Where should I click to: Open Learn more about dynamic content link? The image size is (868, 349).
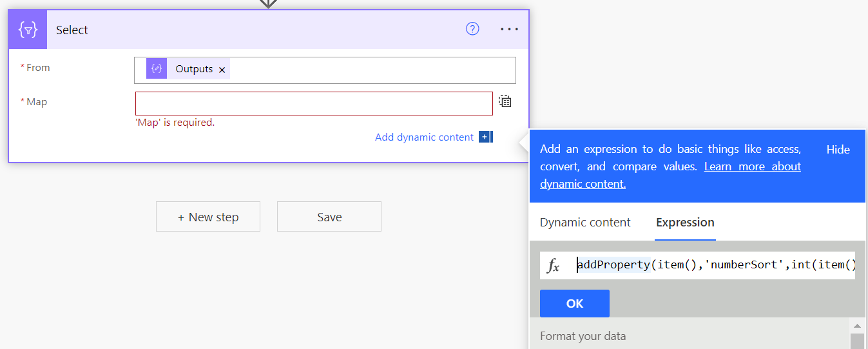[x=752, y=166]
